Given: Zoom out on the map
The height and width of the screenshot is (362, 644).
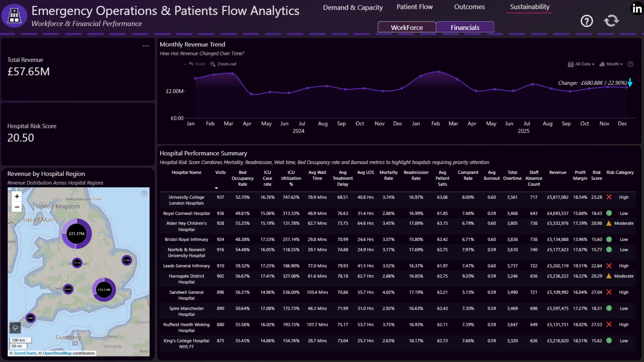Looking at the screenshot, I should pos(17,207).
